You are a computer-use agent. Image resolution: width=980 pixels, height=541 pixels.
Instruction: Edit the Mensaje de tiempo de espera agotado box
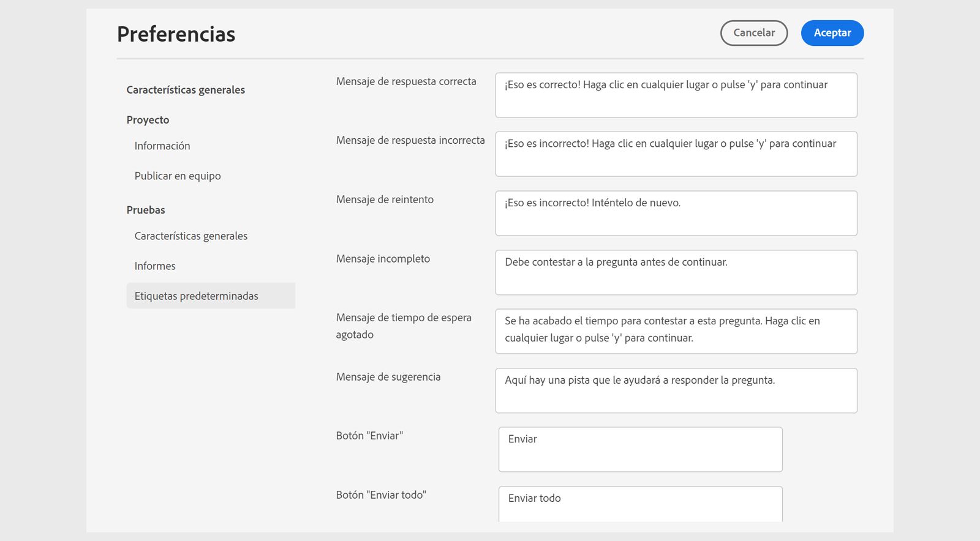[x=676, y=331]
